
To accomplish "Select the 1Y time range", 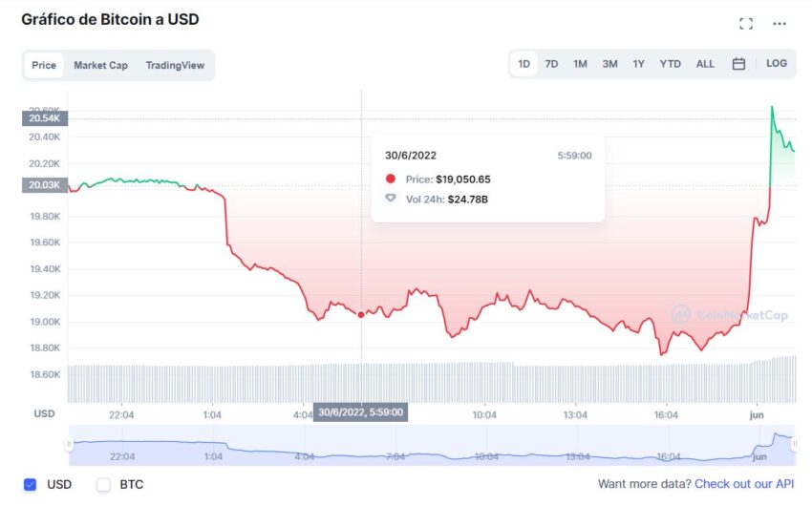I will (x=638, y=64).
